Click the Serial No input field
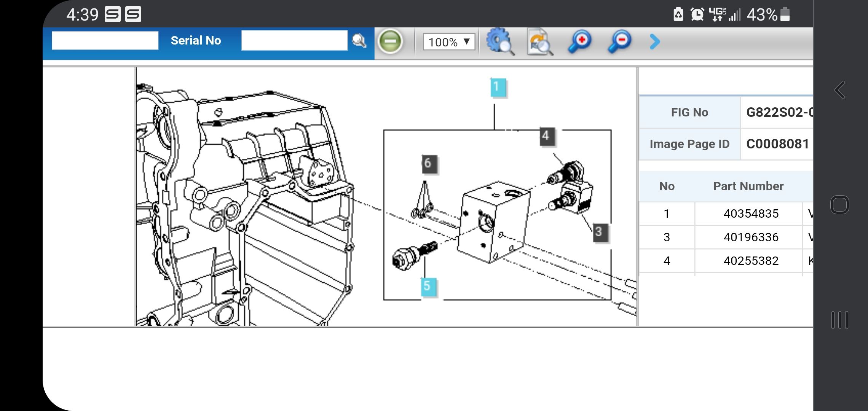The width and height of the screenshot is (868, 411). click(294, 40)
